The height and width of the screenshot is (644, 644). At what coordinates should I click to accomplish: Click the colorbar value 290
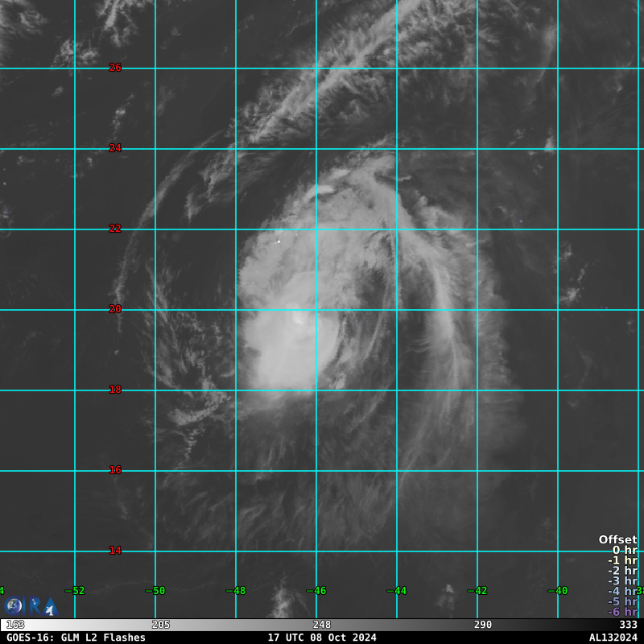(x=482, y=625)
